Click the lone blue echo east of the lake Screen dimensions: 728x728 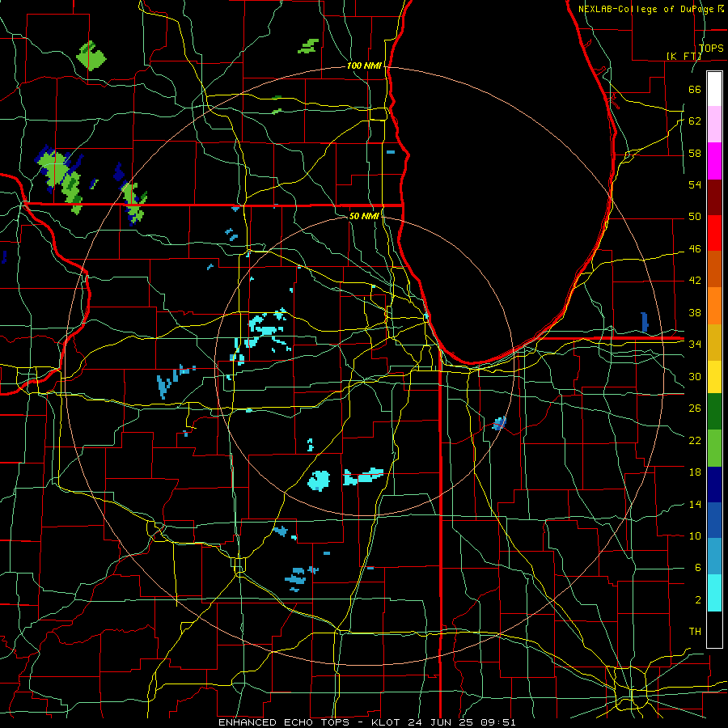[x=645, y=322]
